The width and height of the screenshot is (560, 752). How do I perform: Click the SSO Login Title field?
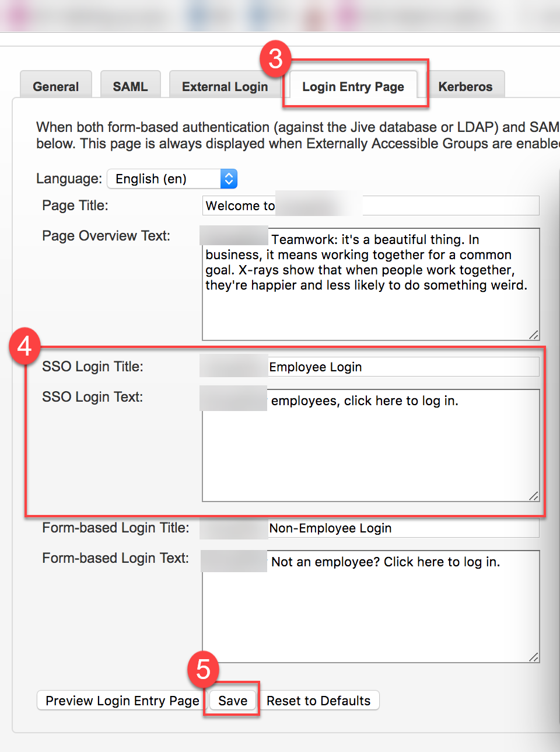pos(370,367)
